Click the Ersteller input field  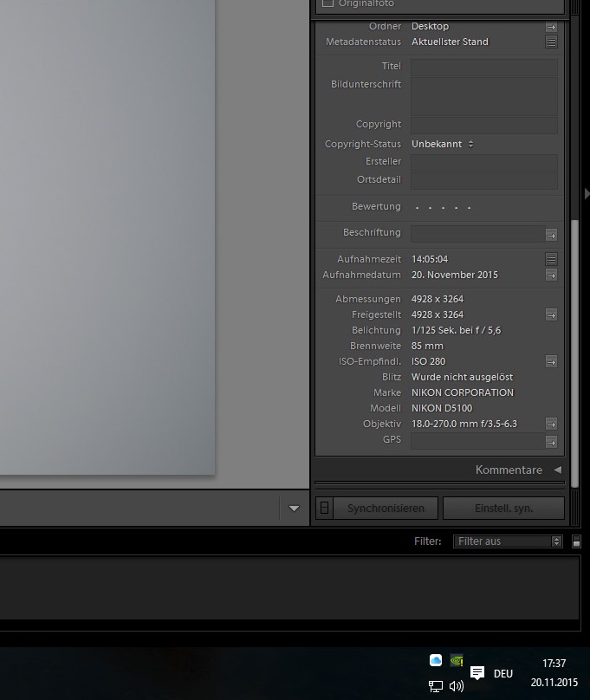484,163
